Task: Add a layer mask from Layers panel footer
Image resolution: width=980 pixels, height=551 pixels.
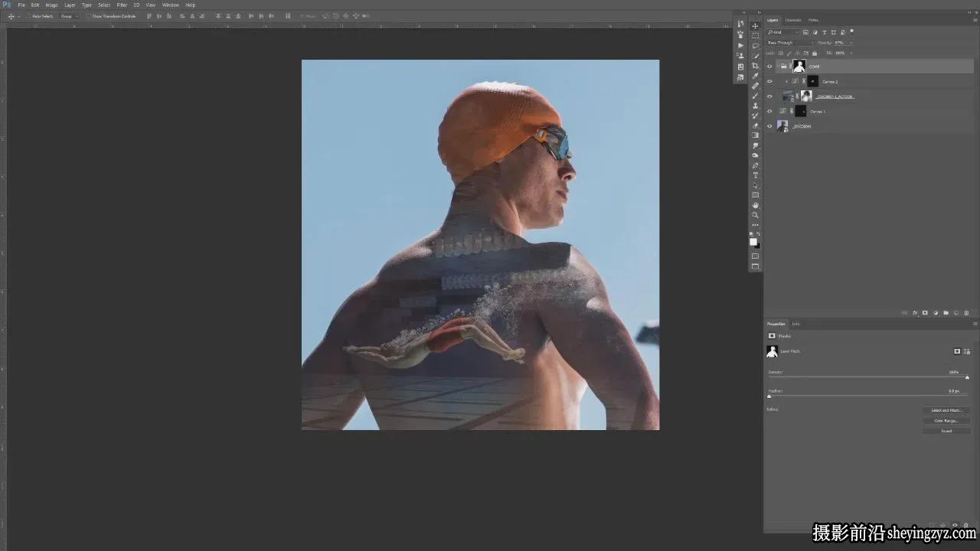Action: click(x=925, y=313)
